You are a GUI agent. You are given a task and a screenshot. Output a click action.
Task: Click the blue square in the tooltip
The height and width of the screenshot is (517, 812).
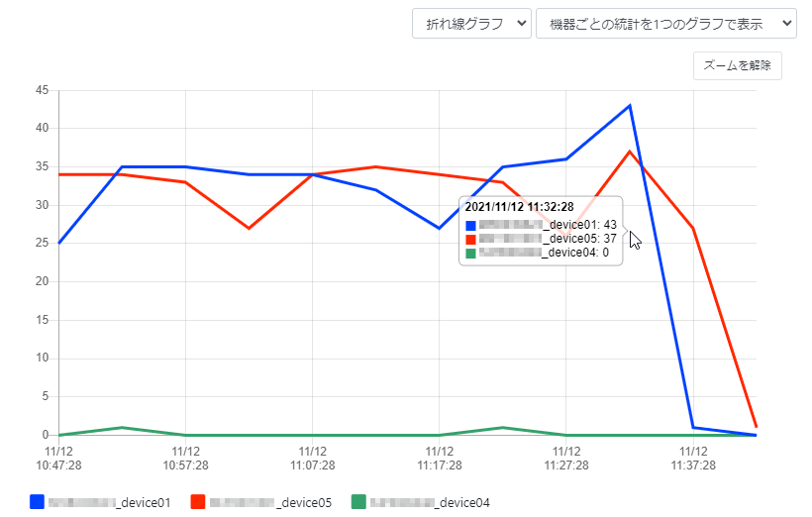click(x=471, y=225)
